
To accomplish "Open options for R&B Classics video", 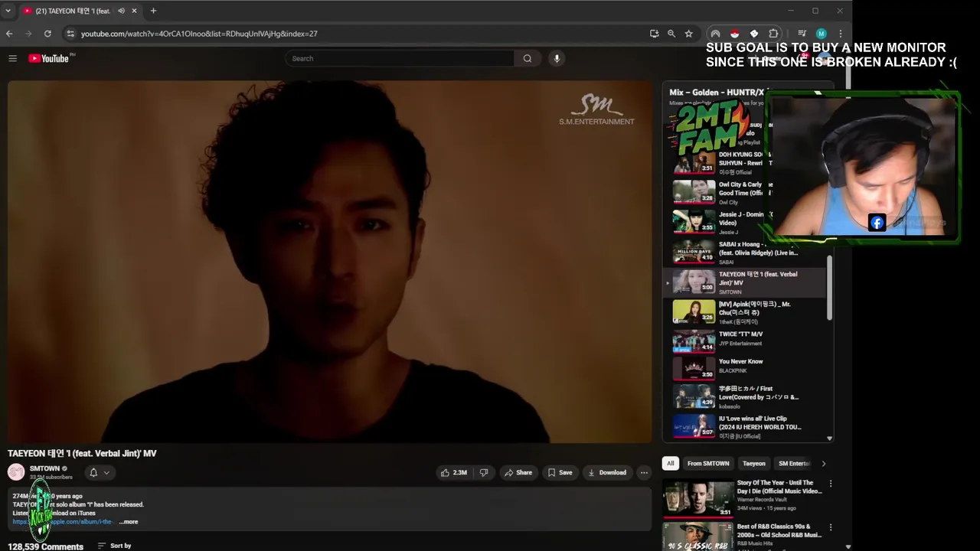I will 830,527.
